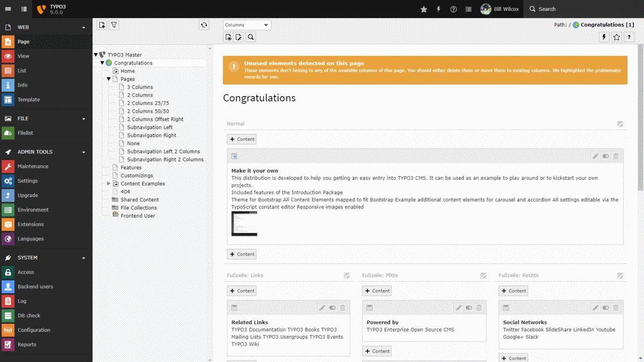The height and width of the screenshot is (362, 644).
Task: Toggle visibility of Related Links element
Action: [332, 308]
